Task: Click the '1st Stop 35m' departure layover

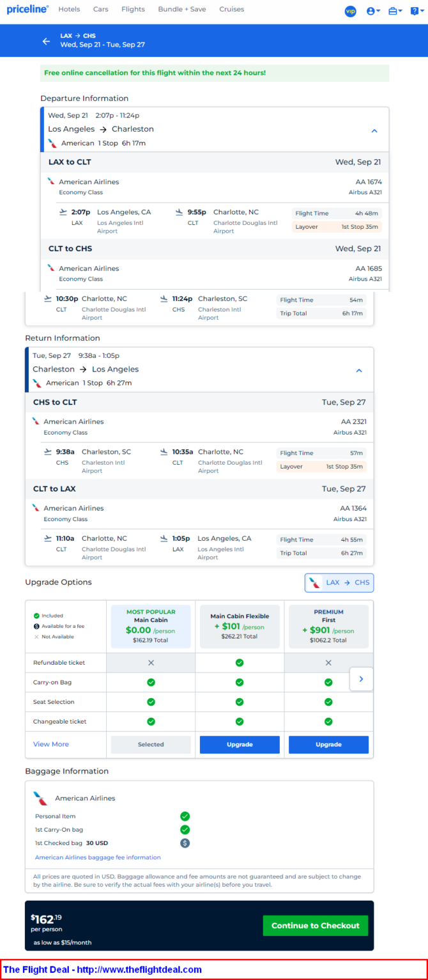Action: tap(360, 227)
